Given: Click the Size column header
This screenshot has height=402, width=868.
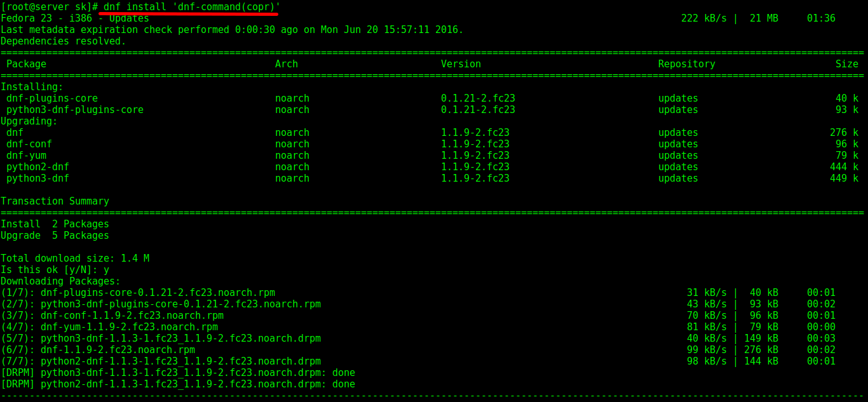Looking at the screenshot, I should 847,64.
